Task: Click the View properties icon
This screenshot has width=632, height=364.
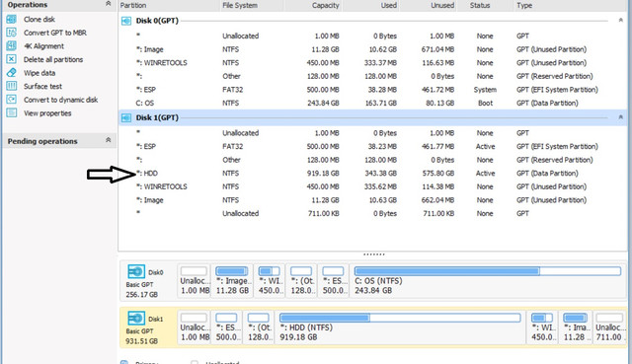Action: [11, 112]
